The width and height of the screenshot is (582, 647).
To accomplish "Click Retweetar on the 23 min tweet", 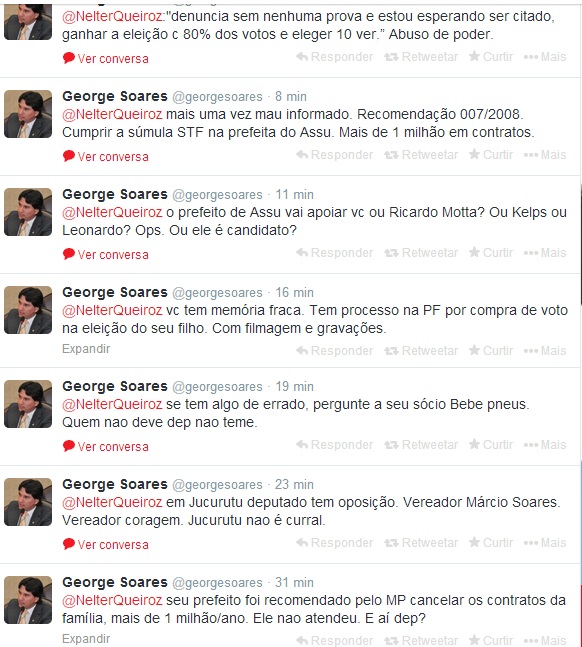I will pyautogui.click(x=421, y=543).
